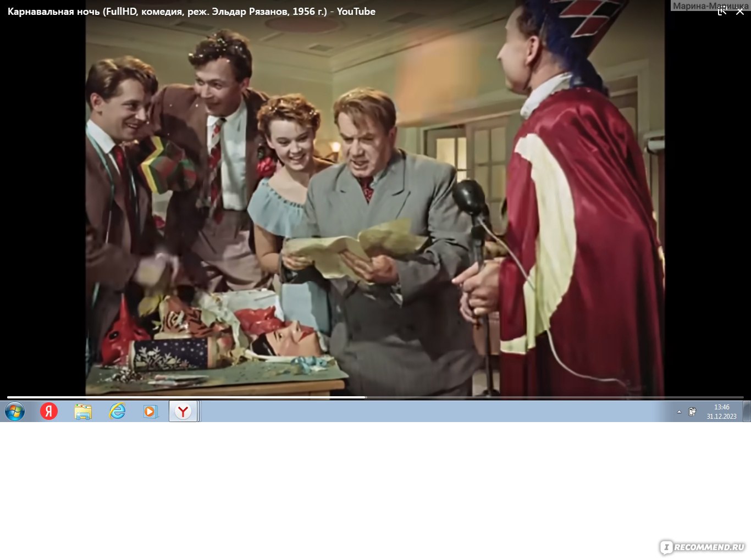The height and width of the screenshot is (560, 751).
Task: Open Windows Media Player taskbar icon
Action: (150, 411)
